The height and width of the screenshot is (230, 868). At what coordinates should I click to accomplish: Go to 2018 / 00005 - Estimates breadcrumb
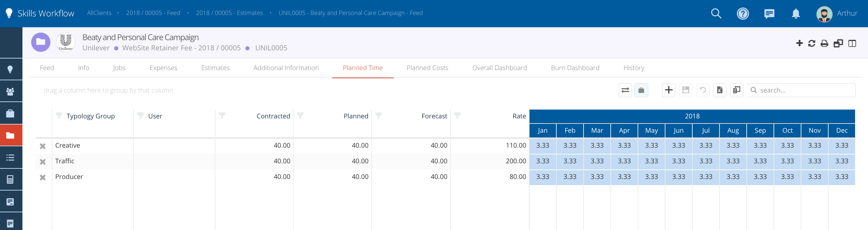(x=229, y=13)
